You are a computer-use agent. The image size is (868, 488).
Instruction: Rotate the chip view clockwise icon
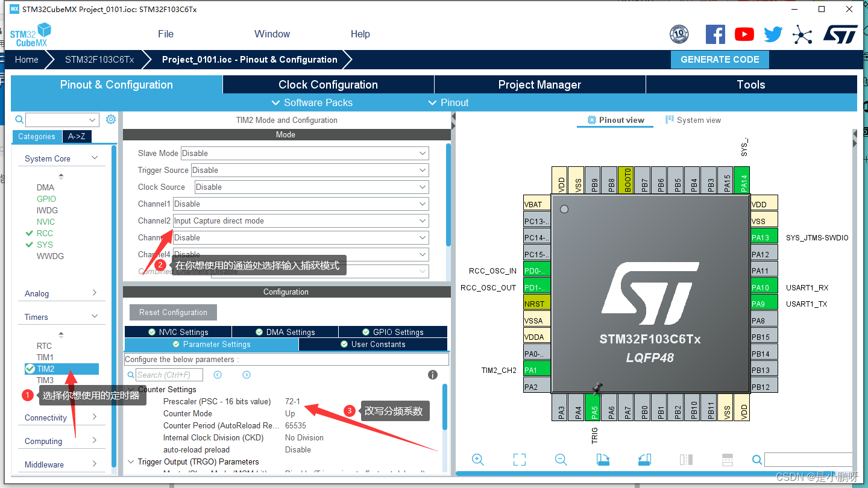click(603, 460)
